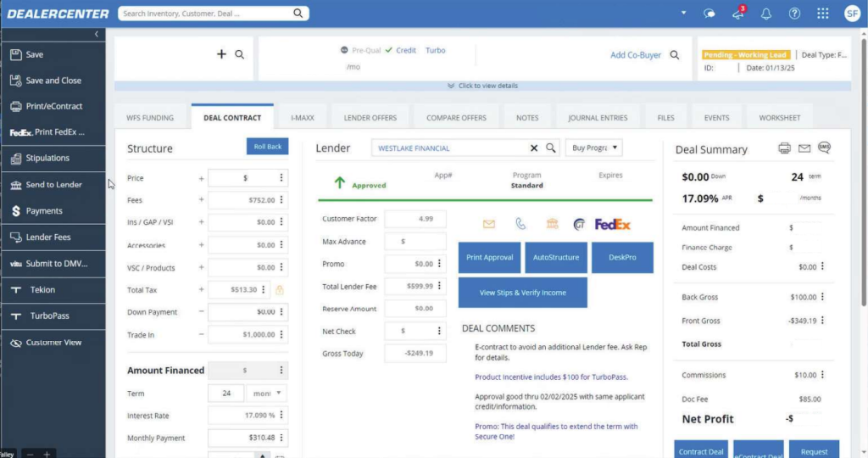Open the Compare Offers tab
The height and width of the screenshot is (458, 868).
[456, 118]
